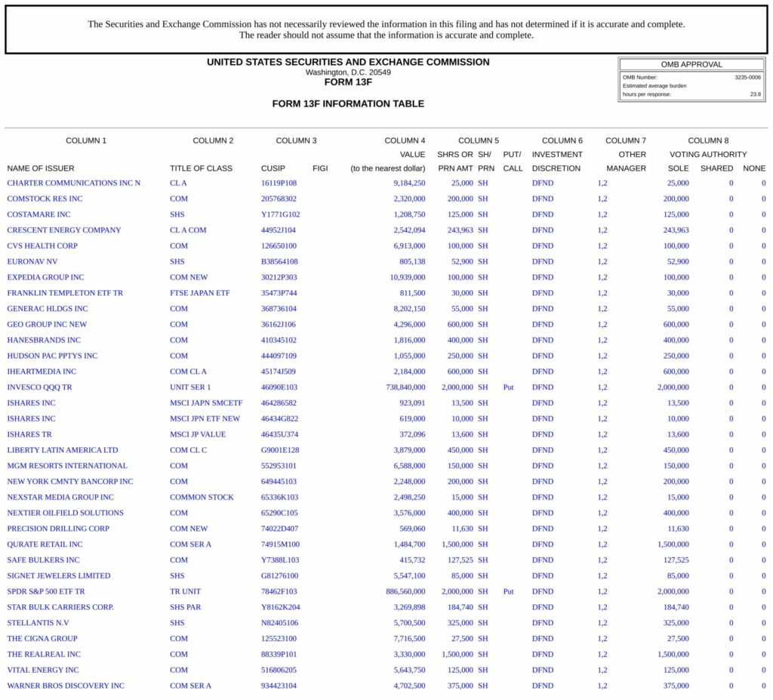Select the title of class "COMMON STOCK"

[x=202, y=498]
